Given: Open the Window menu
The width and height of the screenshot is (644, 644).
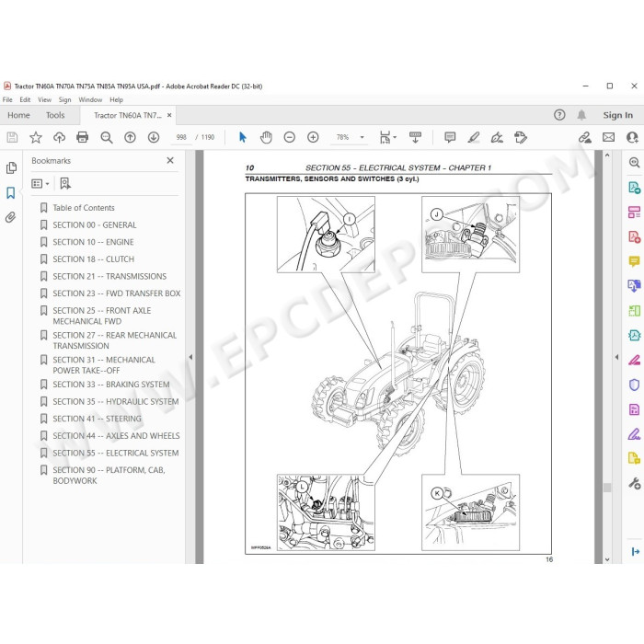Looking at the screenshot, I should click(90, 99).
